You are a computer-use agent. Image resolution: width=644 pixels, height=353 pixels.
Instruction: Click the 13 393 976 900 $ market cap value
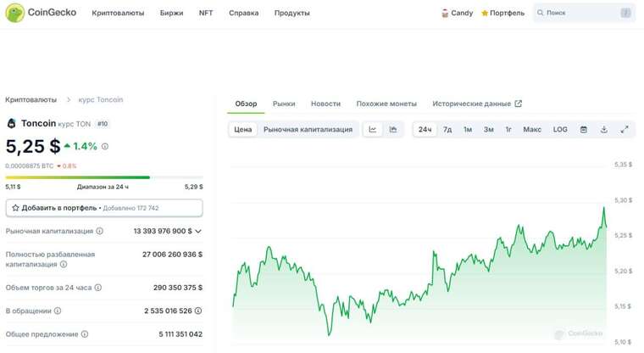[163, 231]
